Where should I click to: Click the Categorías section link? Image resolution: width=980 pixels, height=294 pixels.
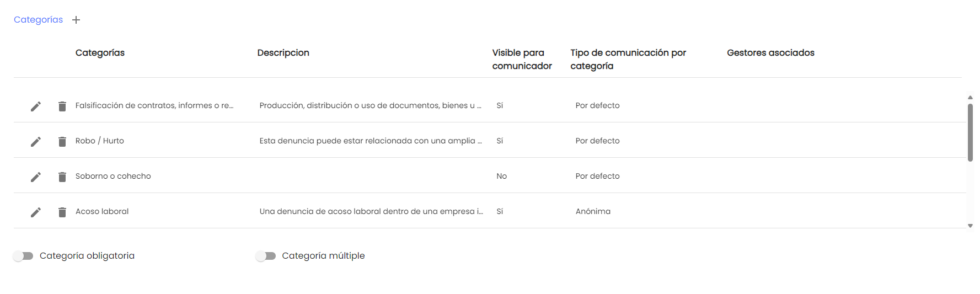[x=38, y=20]
